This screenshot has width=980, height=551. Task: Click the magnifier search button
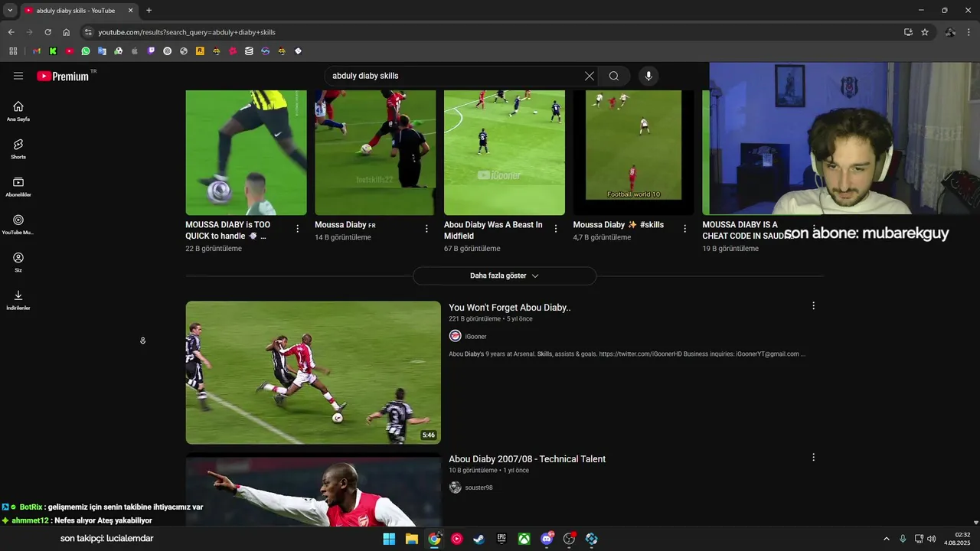click(x=614, y=76)
